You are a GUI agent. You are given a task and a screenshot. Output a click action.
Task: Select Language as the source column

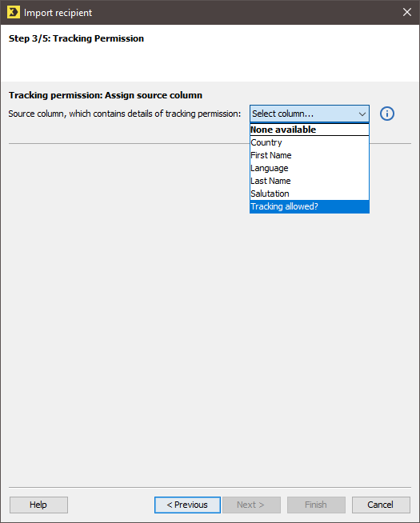[310, 168]
